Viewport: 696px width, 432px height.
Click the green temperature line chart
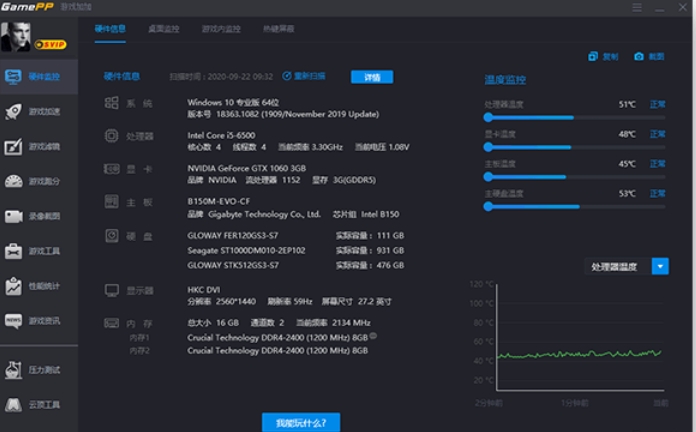(x=580, y=354)
